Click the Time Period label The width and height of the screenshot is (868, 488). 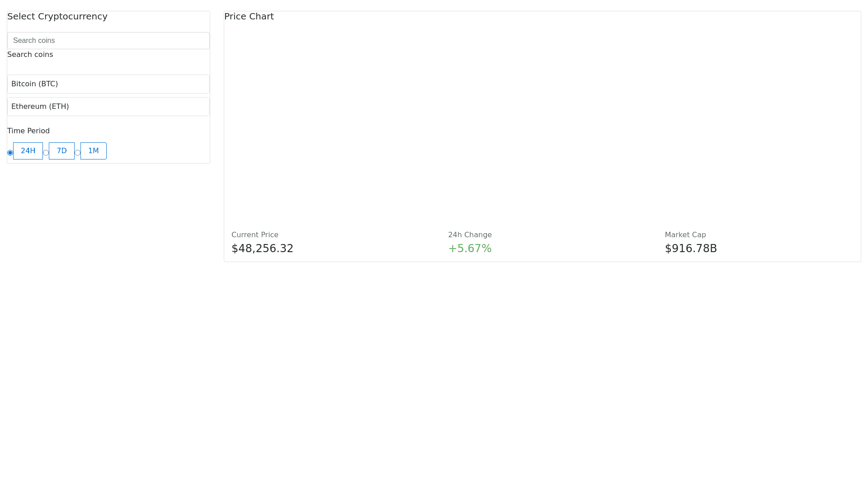pyautogui.click(x=28, y=131)
